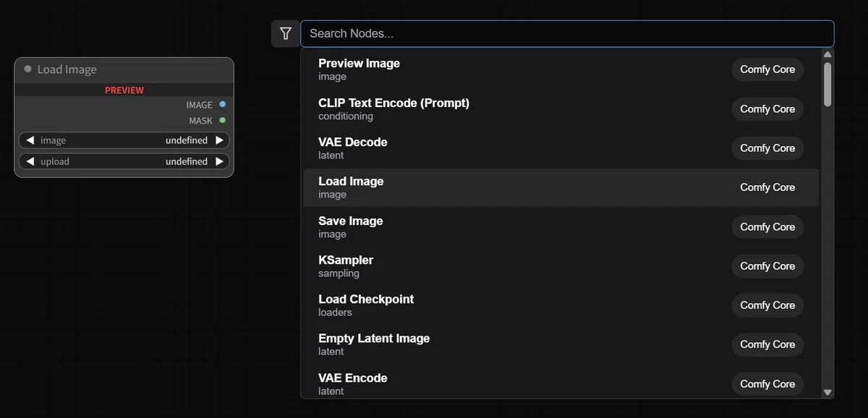Click the blue IMAGE output socket

222,105
